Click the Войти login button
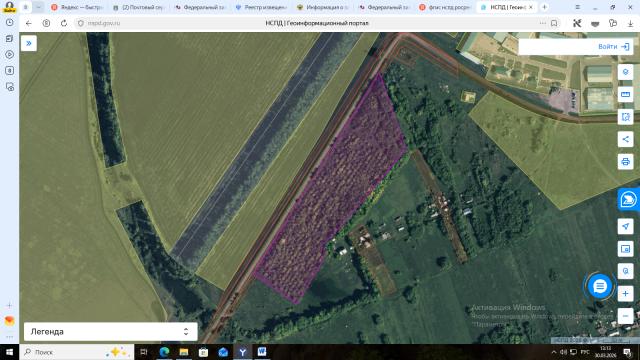The image size is (640, 360). point(613,47)
